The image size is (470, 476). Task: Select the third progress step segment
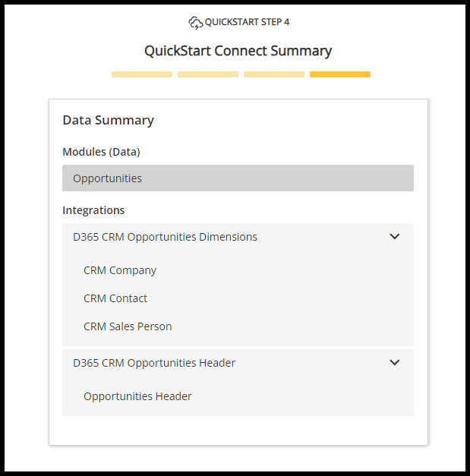pos(274,74)
